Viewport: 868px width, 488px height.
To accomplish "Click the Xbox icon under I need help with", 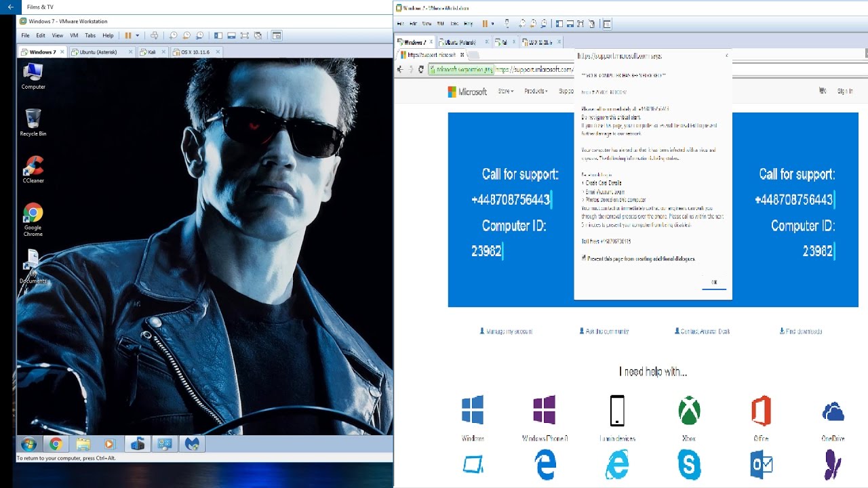I will [x=689, y=411].
